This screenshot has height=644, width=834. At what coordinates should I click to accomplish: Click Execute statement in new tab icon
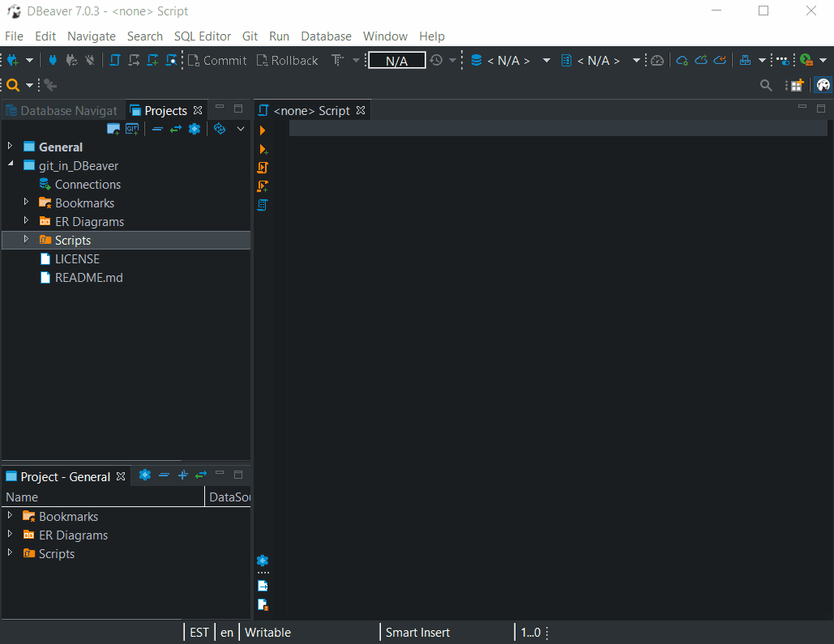(x=263, y=149)
